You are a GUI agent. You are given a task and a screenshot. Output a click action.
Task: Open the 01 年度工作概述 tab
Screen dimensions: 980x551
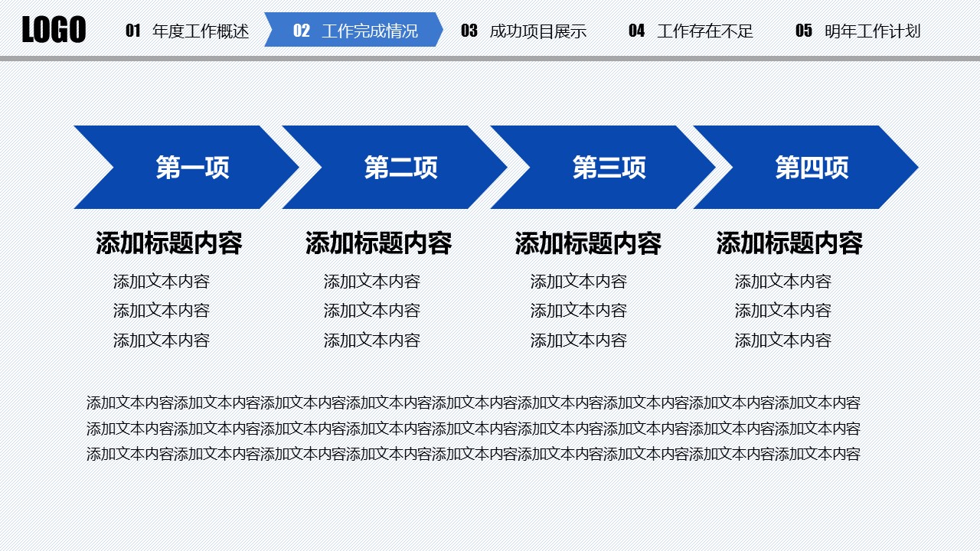[x=188, y=31]
